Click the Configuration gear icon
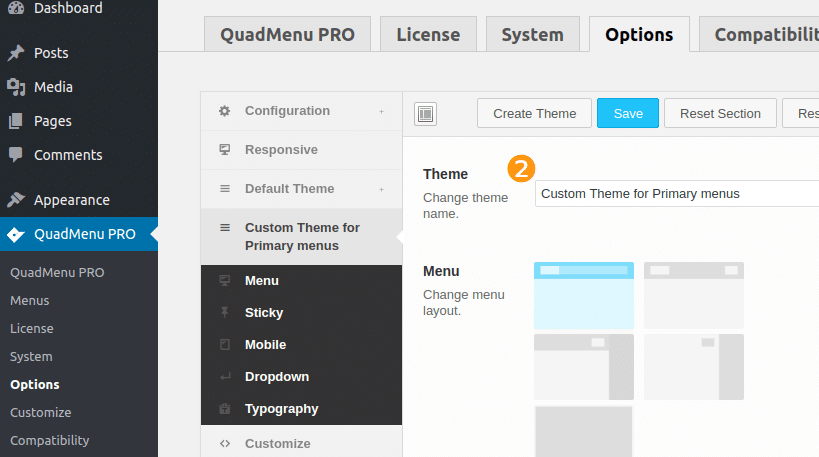Image resolution: width=819 pixels, height=457 pixels. [x=225, y=111]
